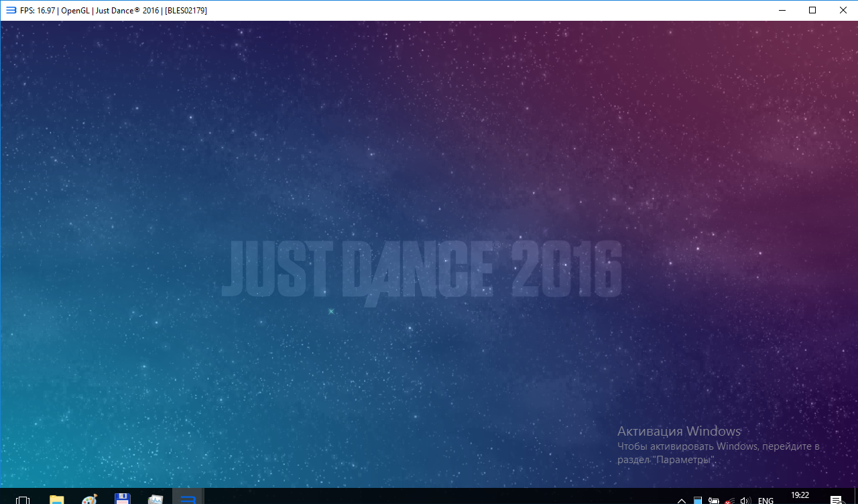Open the Action Center notifications
The width and height of the screenshot is (858, 504).
pyautogui.click(x=836, y=500)
